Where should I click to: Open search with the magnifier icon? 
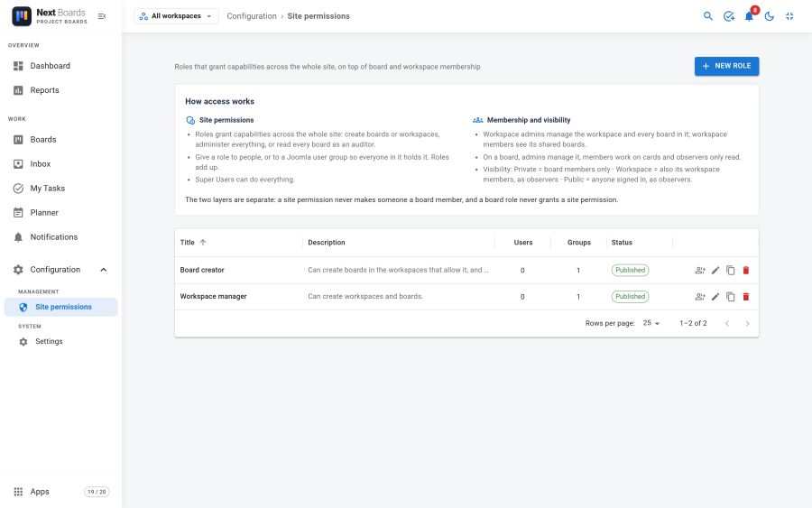click(708, 16)
